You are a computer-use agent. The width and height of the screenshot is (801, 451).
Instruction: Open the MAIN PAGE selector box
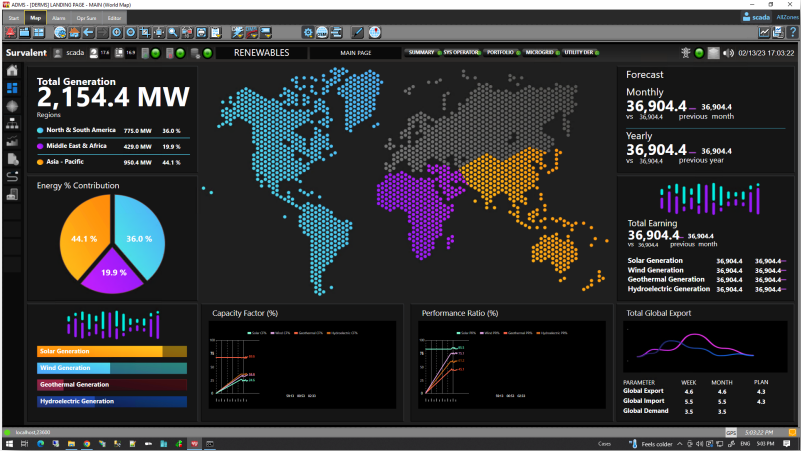pos(355,52)
